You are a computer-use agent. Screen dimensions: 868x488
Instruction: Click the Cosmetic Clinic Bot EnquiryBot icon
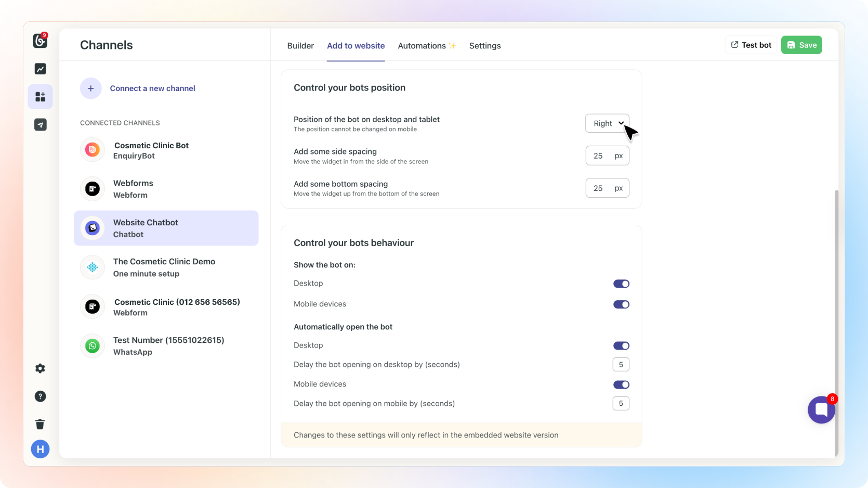tap(93, 150)
